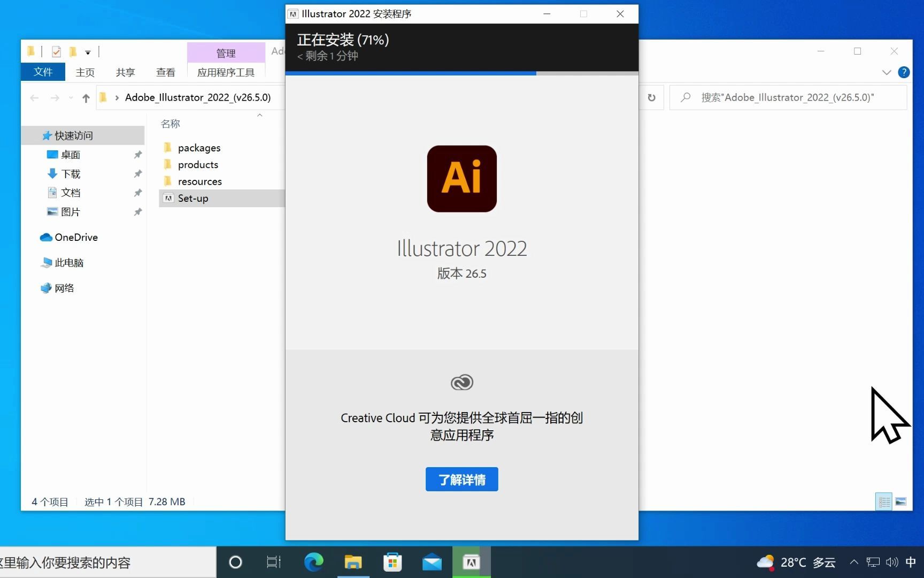
Task: Open the 文件 menu in Explorer
Action: [x=43, y=72]
